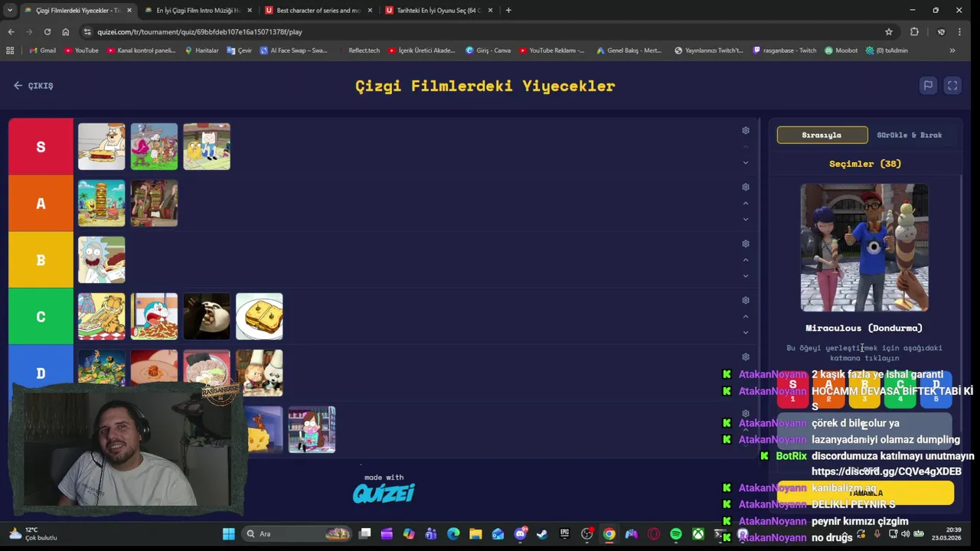Open settings gear for the A tier row
980x551 pixels.
pyautogui.click(x=746, y=187)
